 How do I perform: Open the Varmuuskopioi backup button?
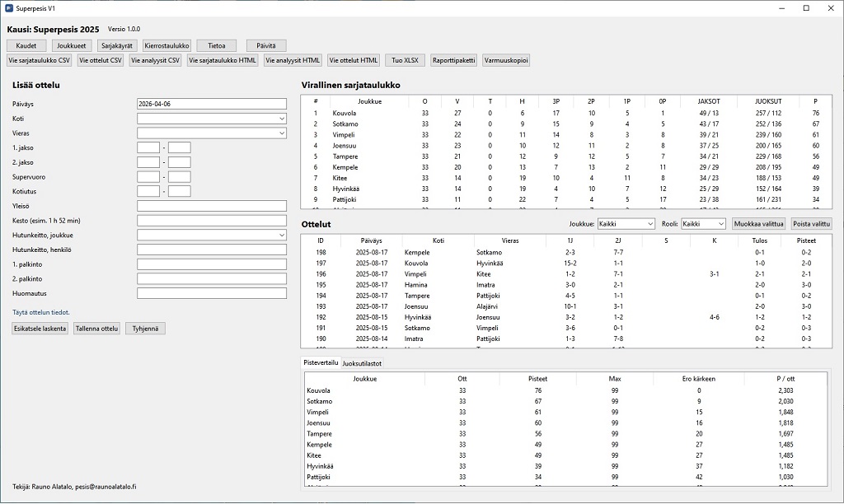pos(506,60)
